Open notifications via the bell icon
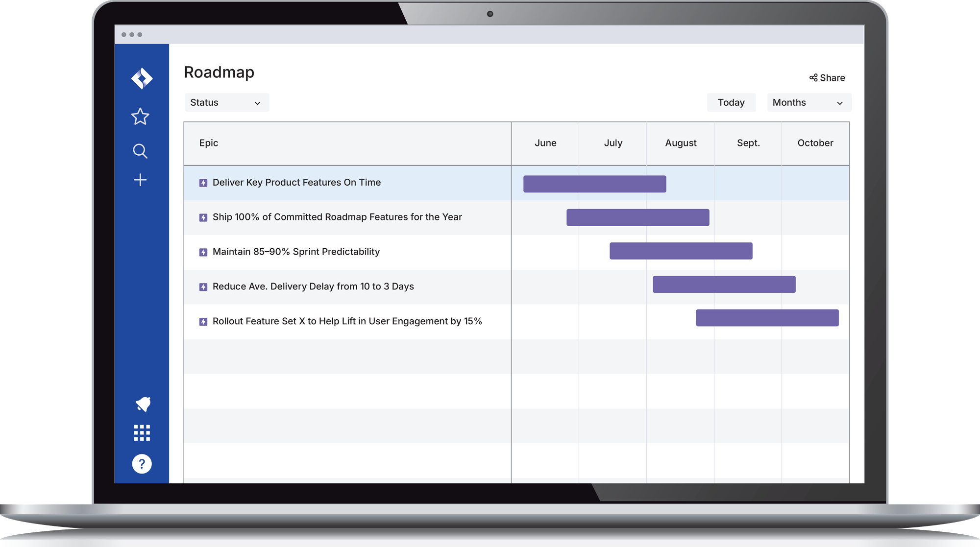The image size is (980, 547). (142, 404)
